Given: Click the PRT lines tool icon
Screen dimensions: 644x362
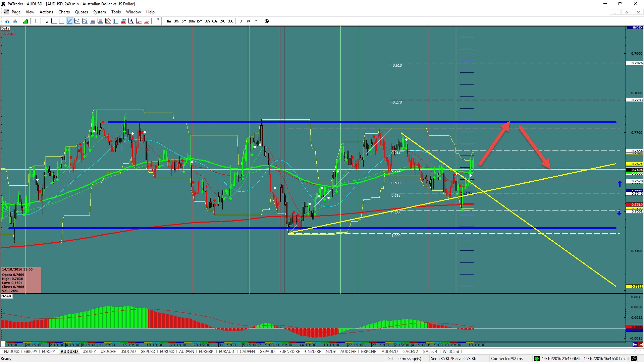Looking at the screenshot, I should pyautogui.click(x=139, y=21).
